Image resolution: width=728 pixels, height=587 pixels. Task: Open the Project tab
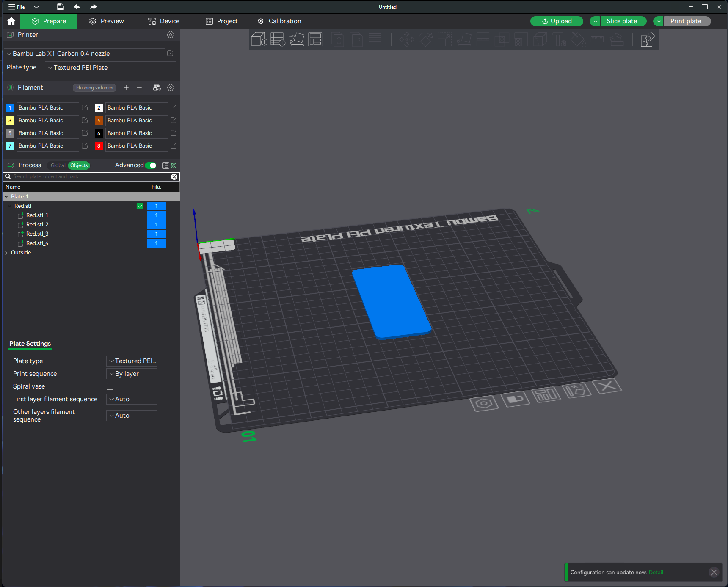click(222, 21)
